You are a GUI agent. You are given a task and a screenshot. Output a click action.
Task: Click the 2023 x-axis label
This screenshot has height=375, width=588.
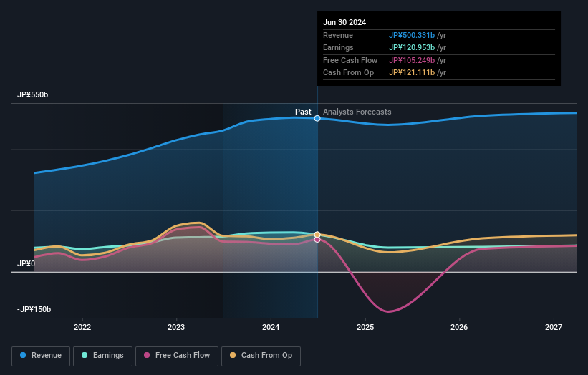pyautogui.click(x=176, y=327)
